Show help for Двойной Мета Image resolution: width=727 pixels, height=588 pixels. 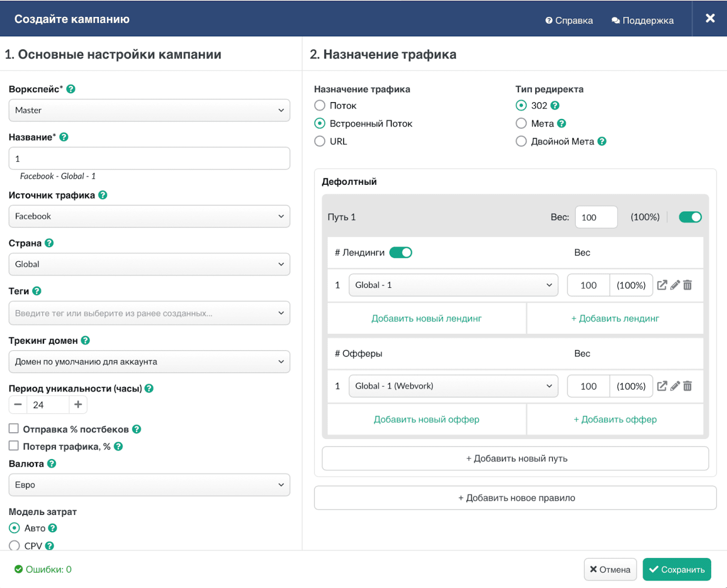coord(602,141)
